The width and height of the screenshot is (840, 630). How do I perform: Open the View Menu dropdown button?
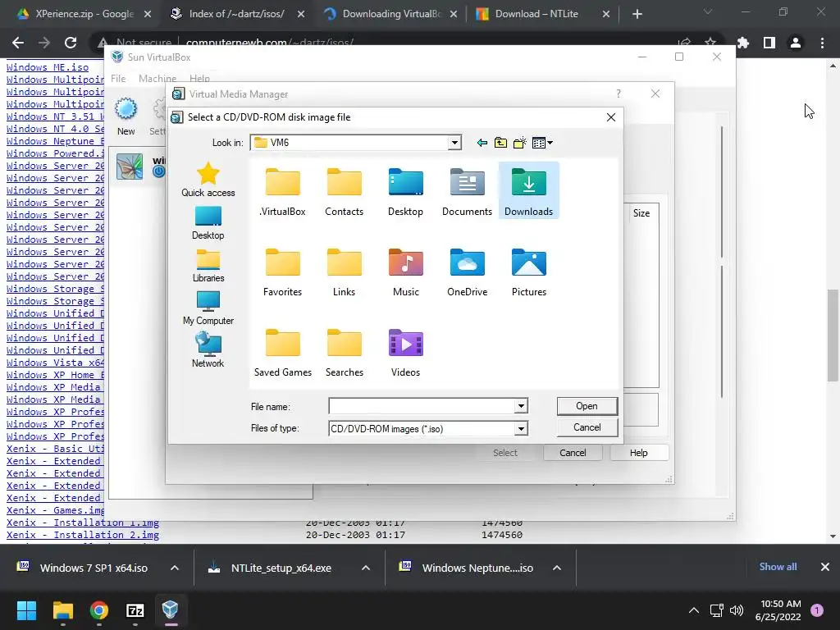[x=542, y=143]
